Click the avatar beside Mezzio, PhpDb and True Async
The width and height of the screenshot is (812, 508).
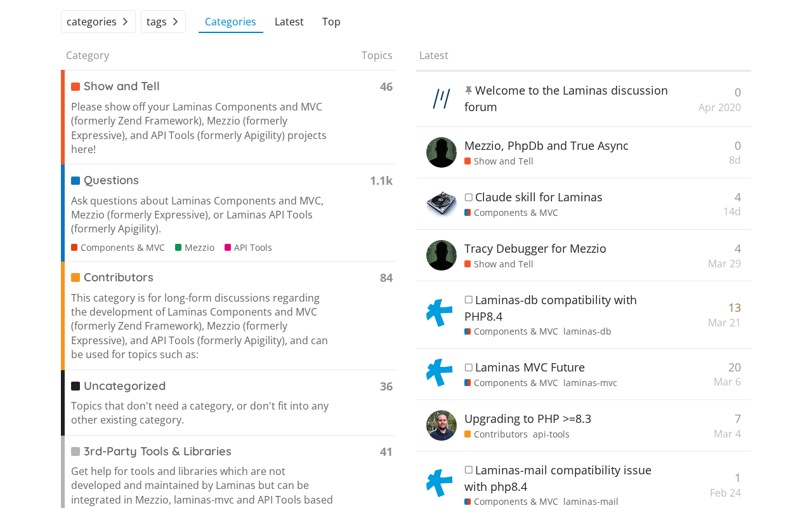click(x=442, y=152)
